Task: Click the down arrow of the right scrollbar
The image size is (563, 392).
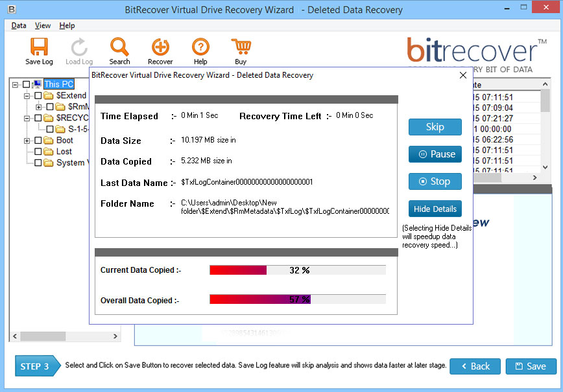Action: click(545, 167)
